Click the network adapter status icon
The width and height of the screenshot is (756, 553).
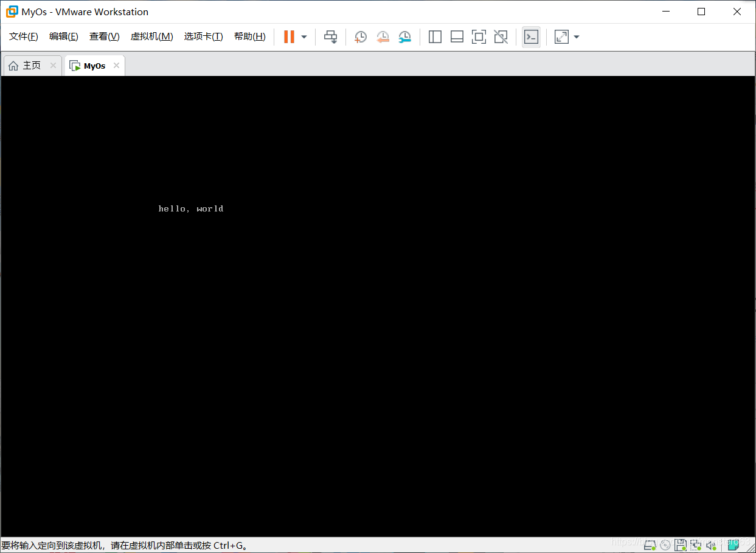(x=695, y=544)
